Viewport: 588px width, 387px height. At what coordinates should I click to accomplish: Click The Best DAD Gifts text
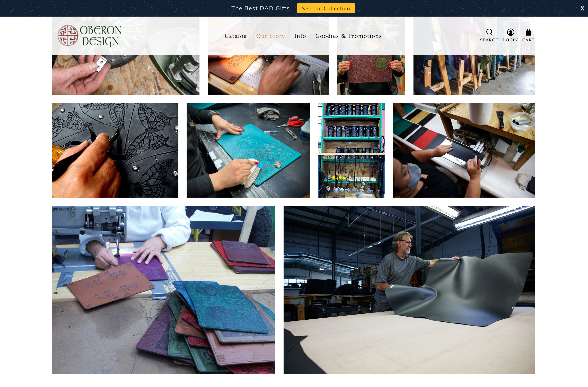click(x=260, y=8)
